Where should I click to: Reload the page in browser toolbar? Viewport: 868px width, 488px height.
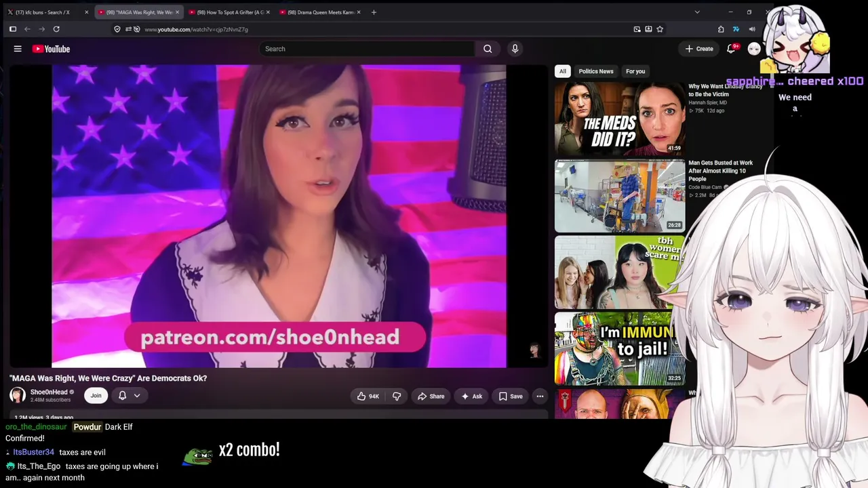pyautogui.click(x=56, y=29)
